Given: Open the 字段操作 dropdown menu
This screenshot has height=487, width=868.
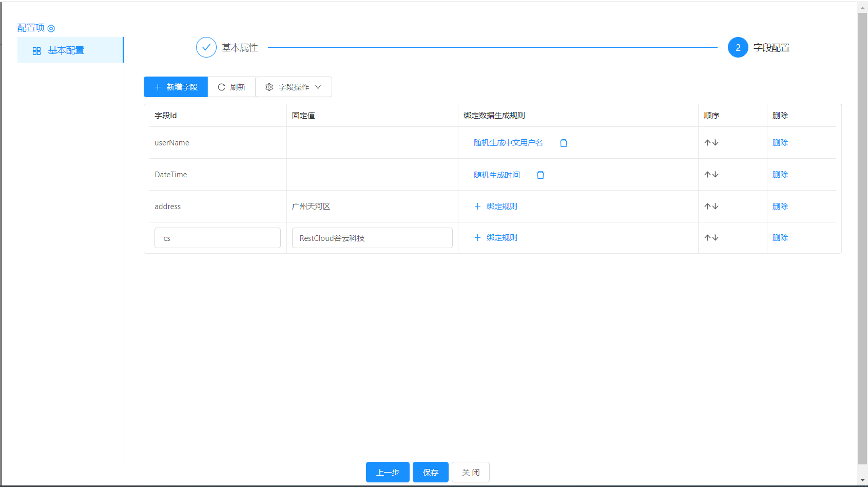Looking at the screenshot, I should (x=293, y=87).
